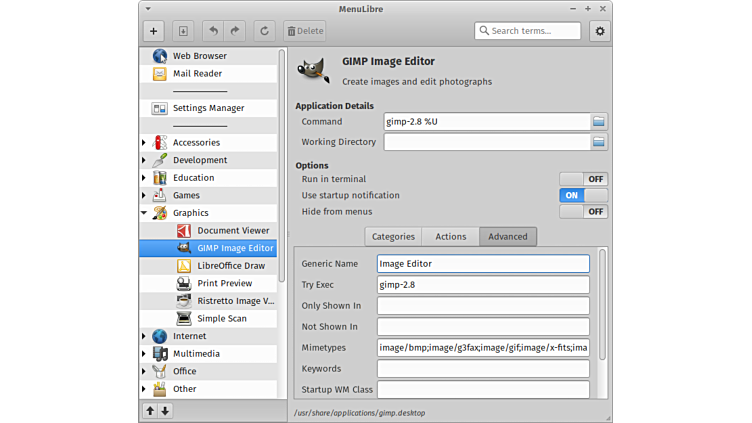752x423 pixels.
Task: Toggle the Run in terminal switch
Action: 583,179
